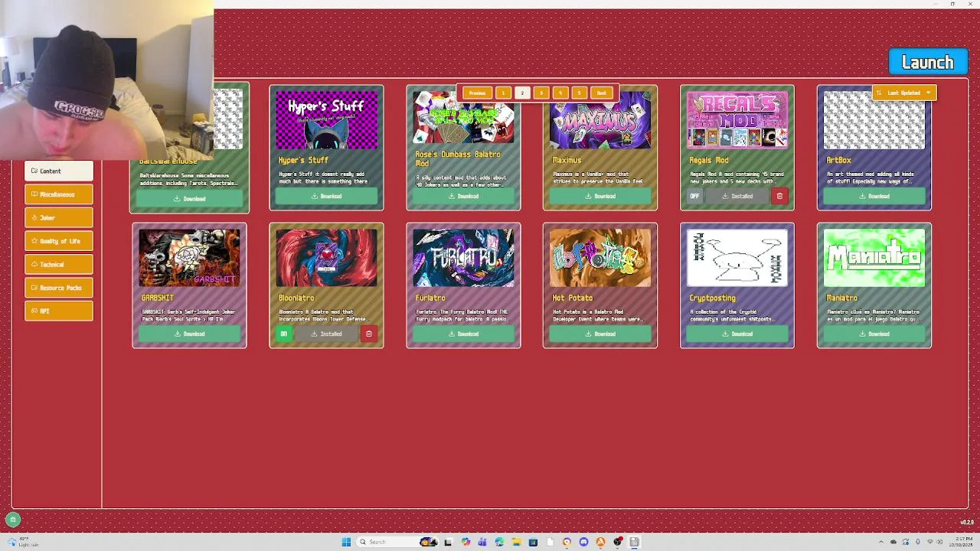This screenshot has width=980, height=551.
Task: Open the volume control in system tray
Action: coord(939,542)
